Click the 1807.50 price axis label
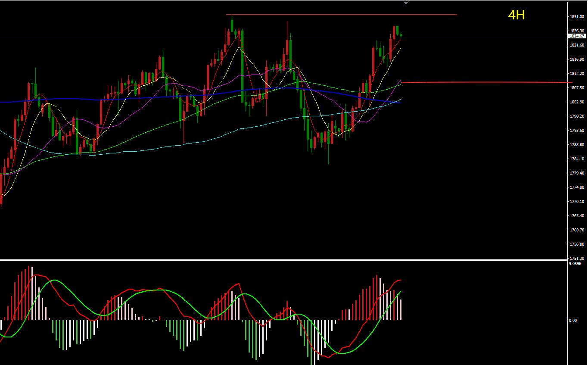Screen dimensions: 588x365 coord(577,88)
